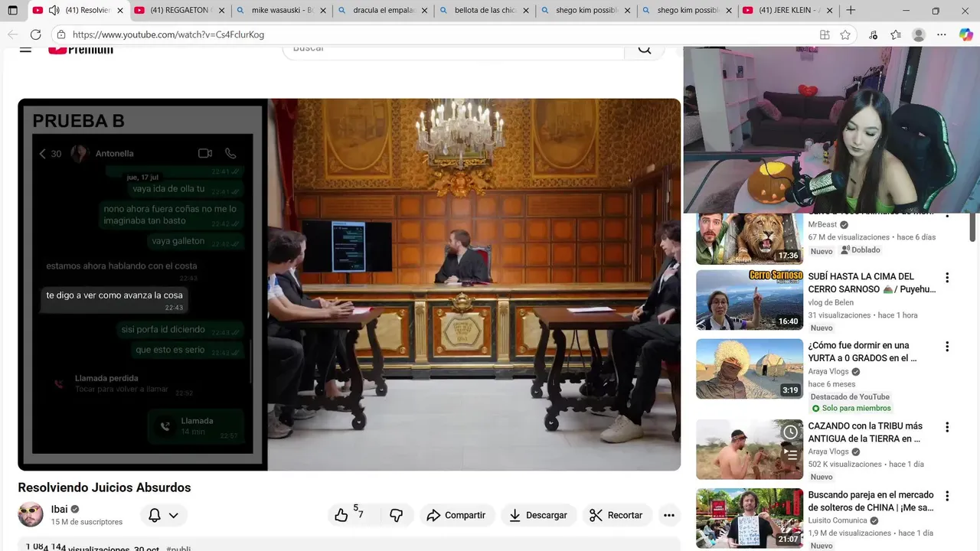
Task: Open the MrBeast lion video thumbnail
Action: 750,238
